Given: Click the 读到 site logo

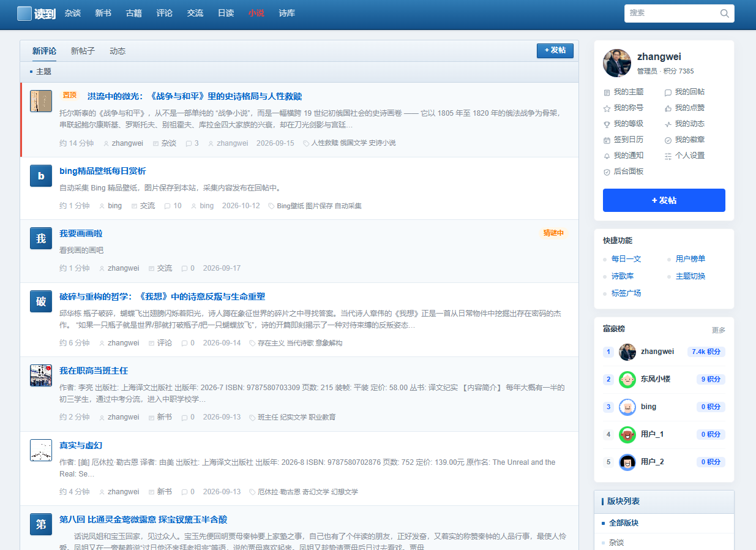Looking at the screenshot, I should pyautogui.click(x=37, y=13).
